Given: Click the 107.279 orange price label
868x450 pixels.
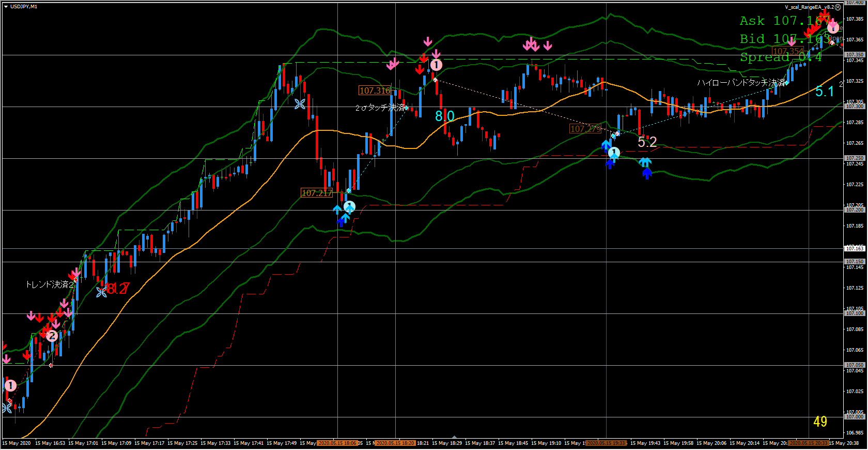Looking at the screenshot, I should pos(585,129).
